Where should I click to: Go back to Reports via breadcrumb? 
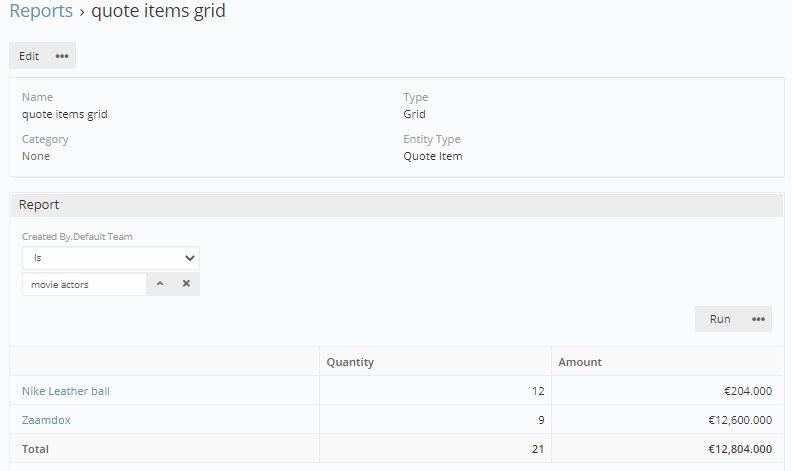pyautogui.click(x=41, y=12)
